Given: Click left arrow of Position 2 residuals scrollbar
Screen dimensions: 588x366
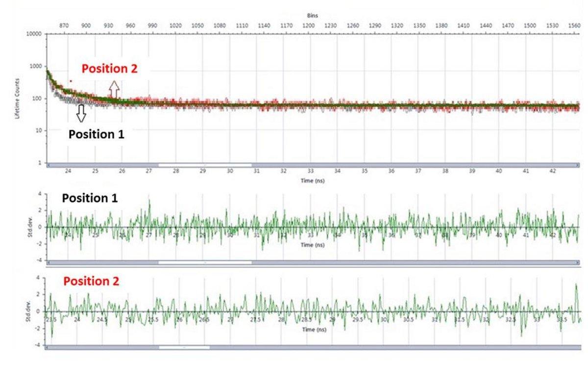Looking at the screenshot, I should pos(48,347).
